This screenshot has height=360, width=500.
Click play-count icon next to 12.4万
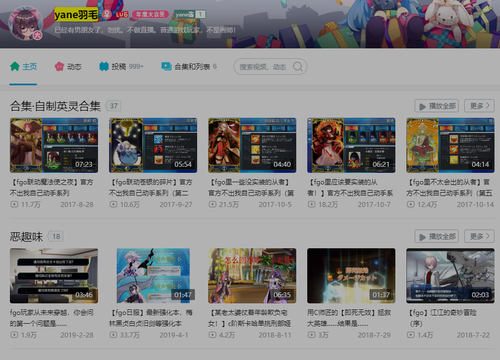click(410, 204)
